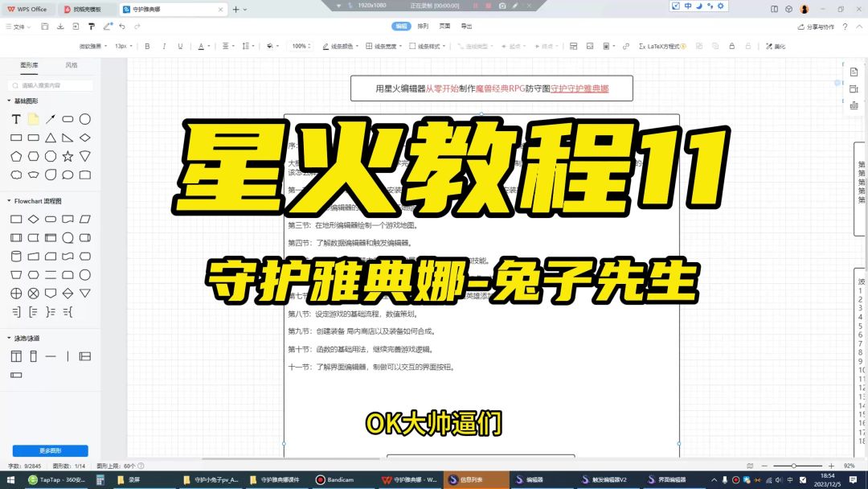The image size is (868, 489).
Task: Click the 分享与协作 share button
Action: pyautogui.click(x=815, y=27)
